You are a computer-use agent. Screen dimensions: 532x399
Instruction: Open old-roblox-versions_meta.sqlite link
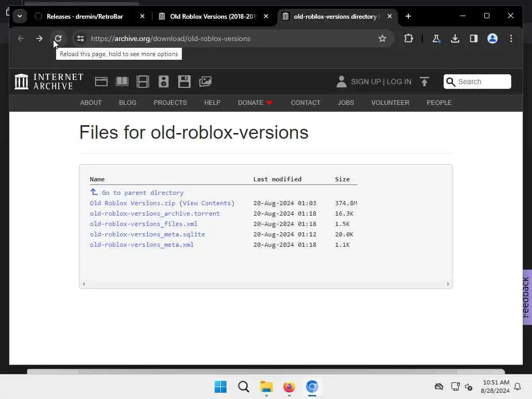(147, 234)
